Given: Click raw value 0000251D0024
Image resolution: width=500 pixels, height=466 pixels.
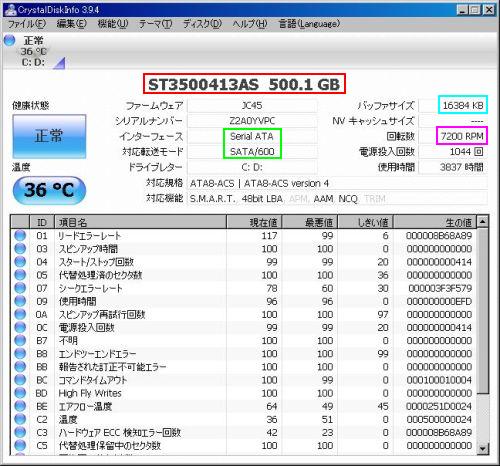Looking at the screenshot, I should pos(439,406).
